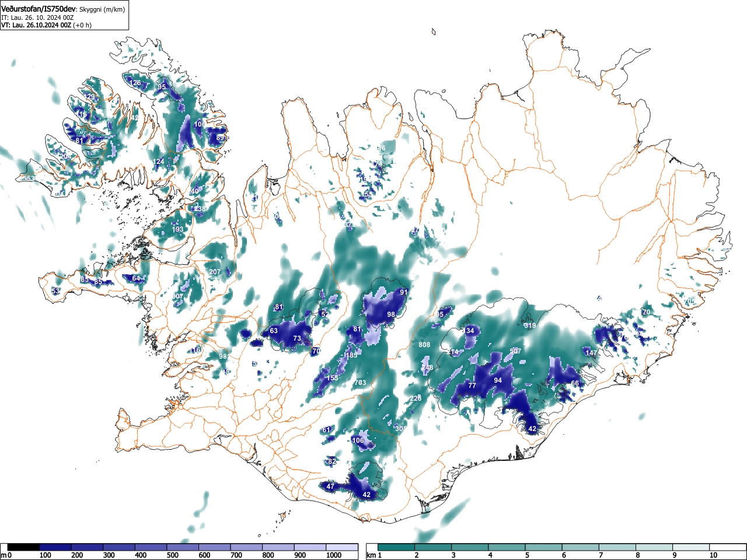This screenshot has height=560, width=747.
Task: Click the 228 visibility value
Action: (x=416, y=398)
